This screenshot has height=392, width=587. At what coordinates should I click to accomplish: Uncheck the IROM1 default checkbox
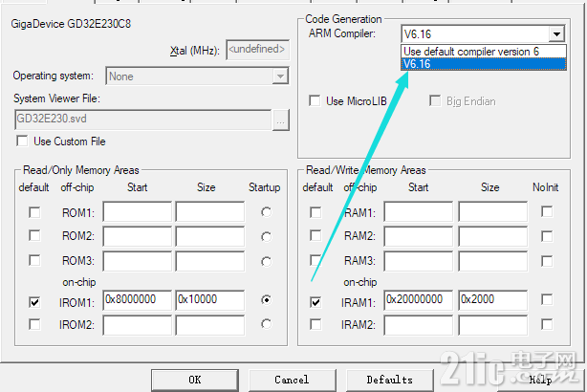click(34, 302)
